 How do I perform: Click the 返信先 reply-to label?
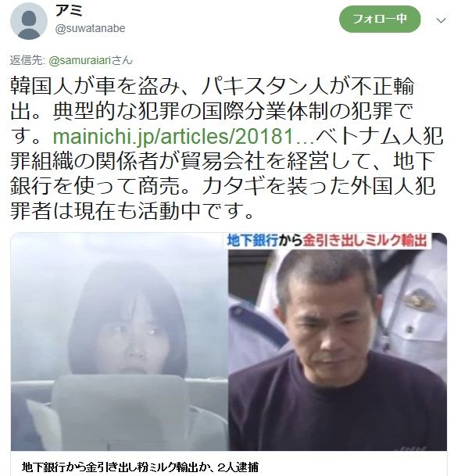pos(27,60)
